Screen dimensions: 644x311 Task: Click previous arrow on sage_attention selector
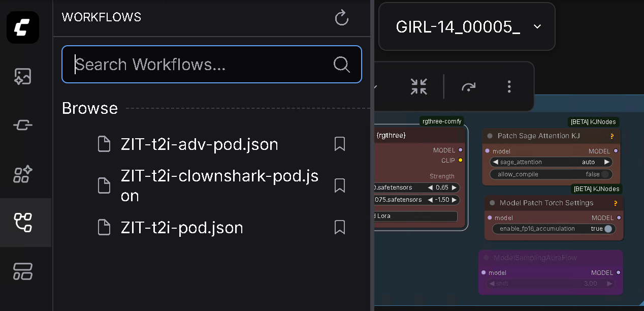coord(495,162)
